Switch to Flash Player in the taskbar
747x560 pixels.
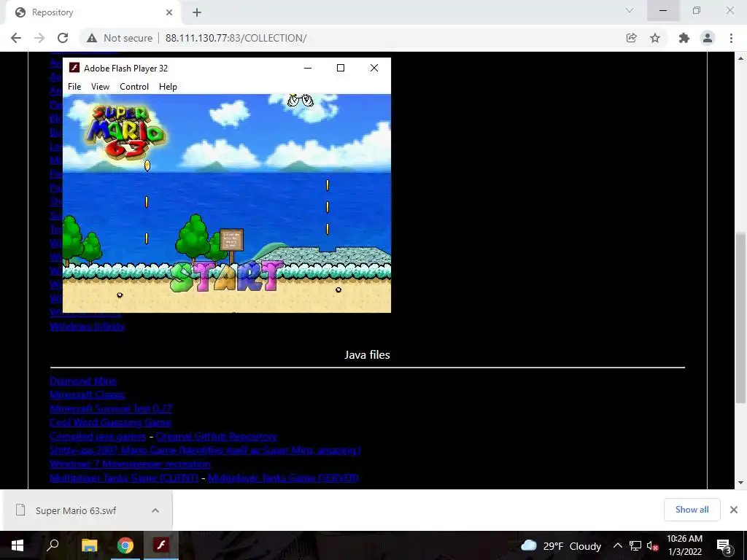click(x=161, y=545)
